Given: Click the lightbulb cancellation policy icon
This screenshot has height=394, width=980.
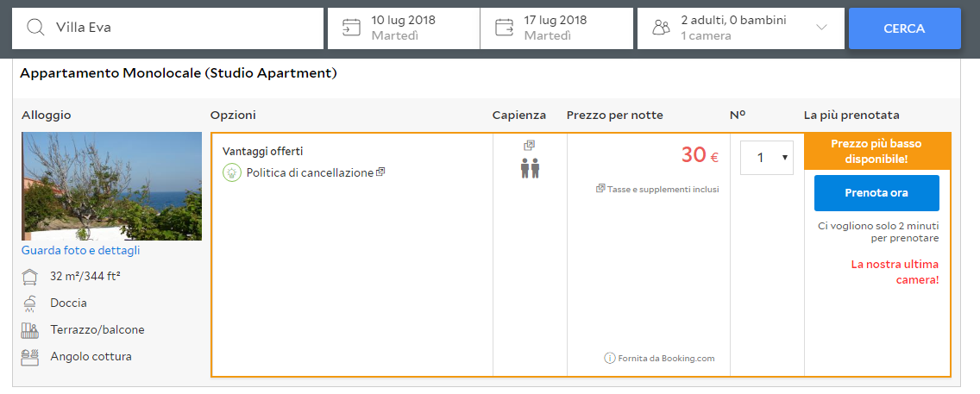Looking at the screenshot, I should [231, 172].
